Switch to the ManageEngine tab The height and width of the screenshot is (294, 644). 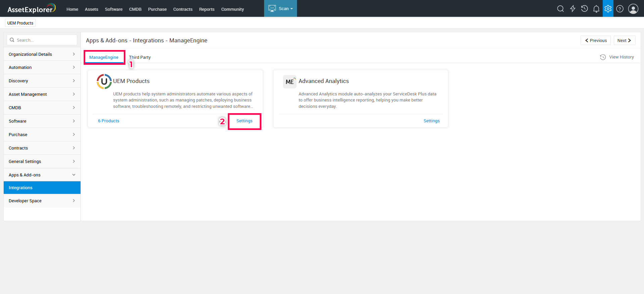[x=104, y=57]
